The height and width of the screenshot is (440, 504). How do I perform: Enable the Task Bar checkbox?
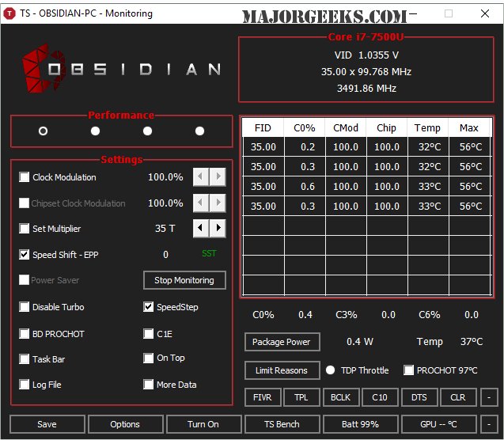(x=24, y=359)
